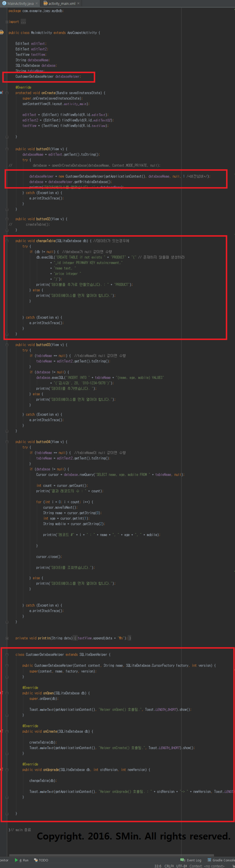
Task: Click the SQLiteDatabase database field declaration
Action: pyautogui.click(x=36, y=65)
